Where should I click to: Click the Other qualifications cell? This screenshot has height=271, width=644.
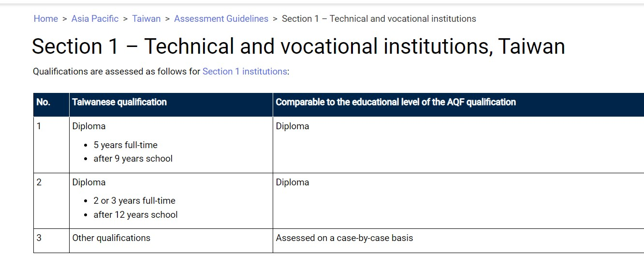[x=171, y=241]
